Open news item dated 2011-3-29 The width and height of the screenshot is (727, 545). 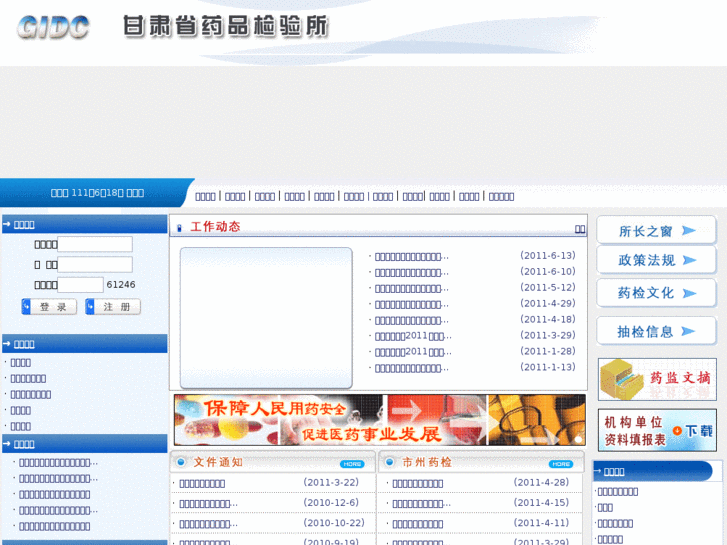click(x=413, y=336)
